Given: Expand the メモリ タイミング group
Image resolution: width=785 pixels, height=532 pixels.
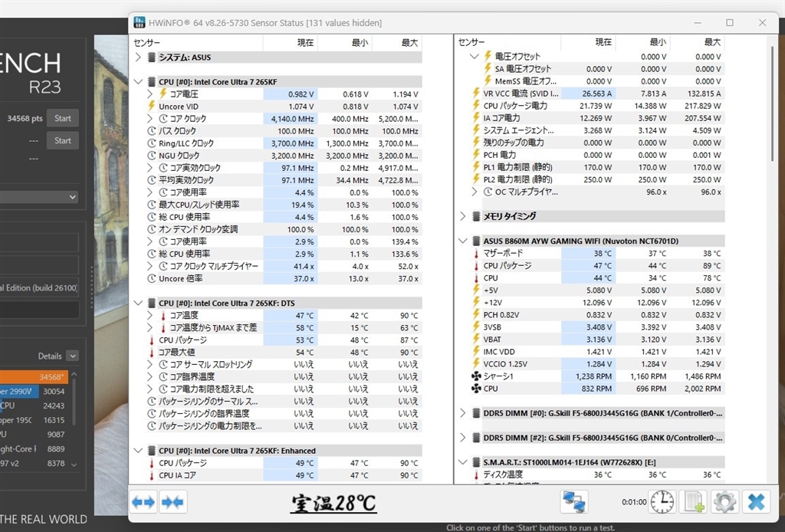Looking at the screenshot, I should point(462,216).
